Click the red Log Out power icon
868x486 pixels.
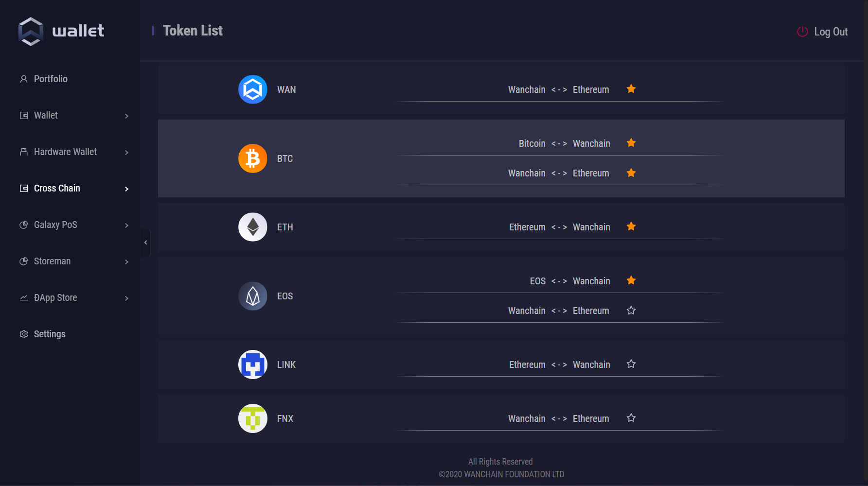point(802,32)
